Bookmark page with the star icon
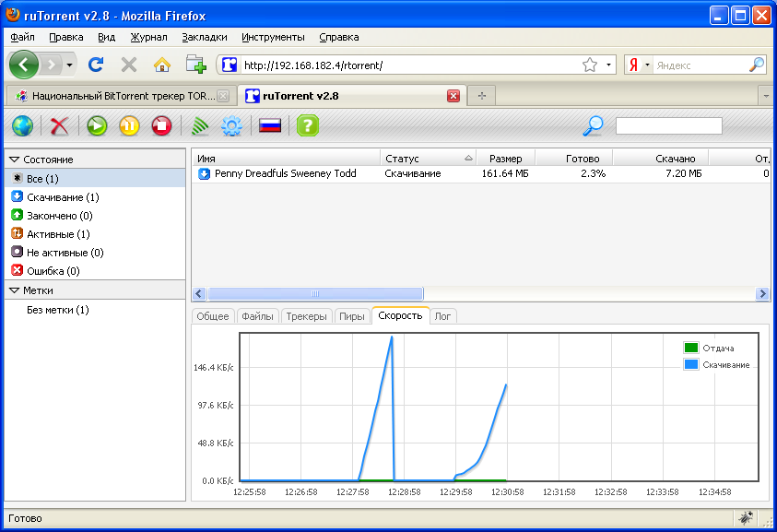777x532 pixels. pos(590,65)
